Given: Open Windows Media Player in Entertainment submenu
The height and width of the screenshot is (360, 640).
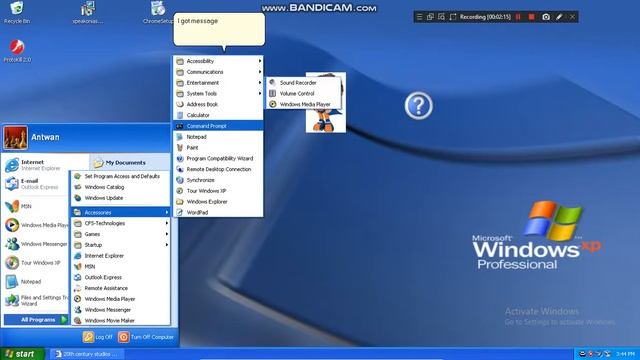Looking at the screenshot, I should point(304,104).
